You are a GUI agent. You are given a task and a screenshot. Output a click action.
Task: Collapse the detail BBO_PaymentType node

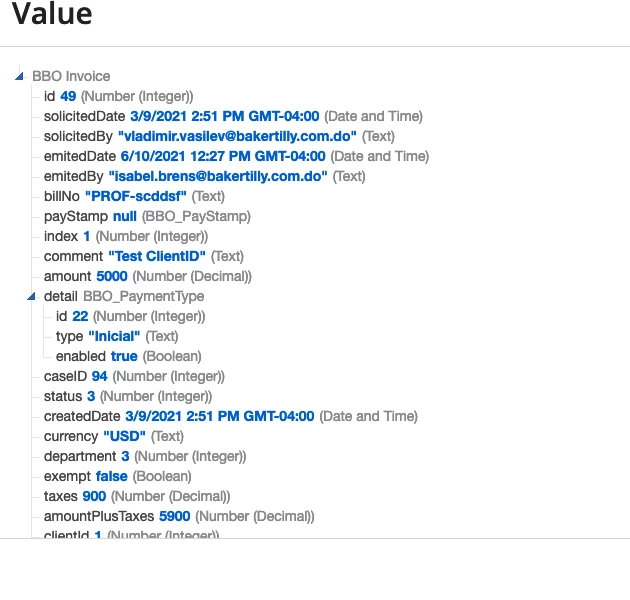pos(31,297)
